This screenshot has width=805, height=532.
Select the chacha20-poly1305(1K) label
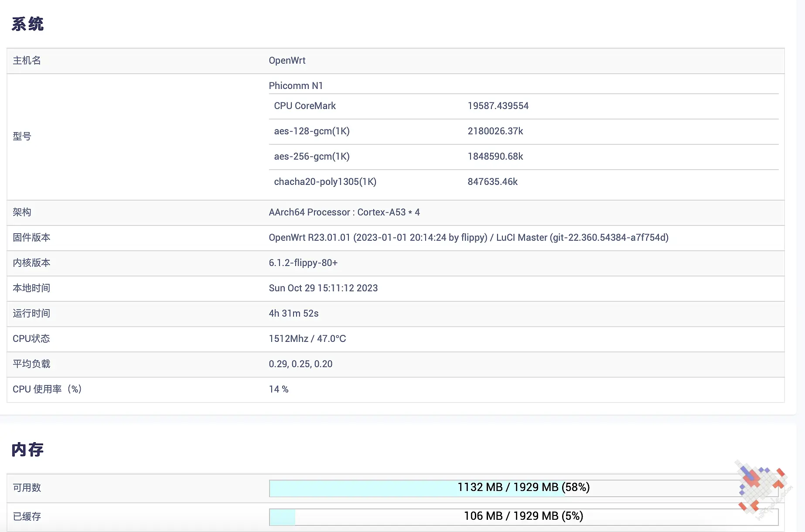coord(325,182)
